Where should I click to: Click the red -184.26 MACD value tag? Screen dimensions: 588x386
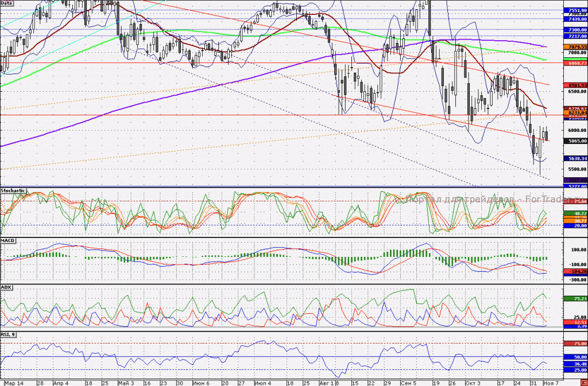(575, 271)
